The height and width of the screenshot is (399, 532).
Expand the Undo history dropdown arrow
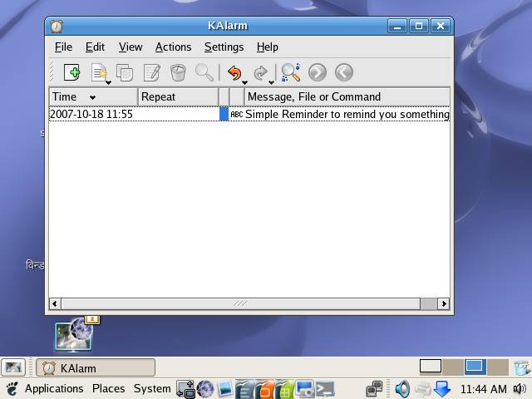click(x=245, y=81)
